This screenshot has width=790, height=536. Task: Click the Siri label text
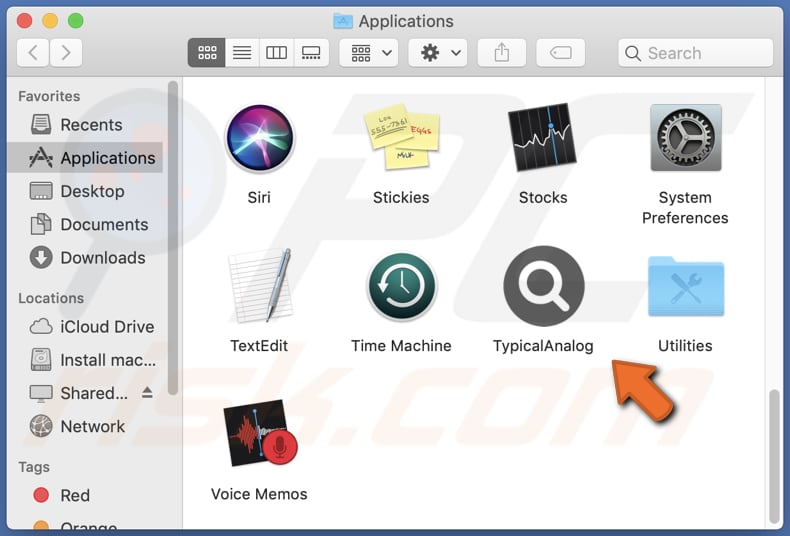[259, 197]
